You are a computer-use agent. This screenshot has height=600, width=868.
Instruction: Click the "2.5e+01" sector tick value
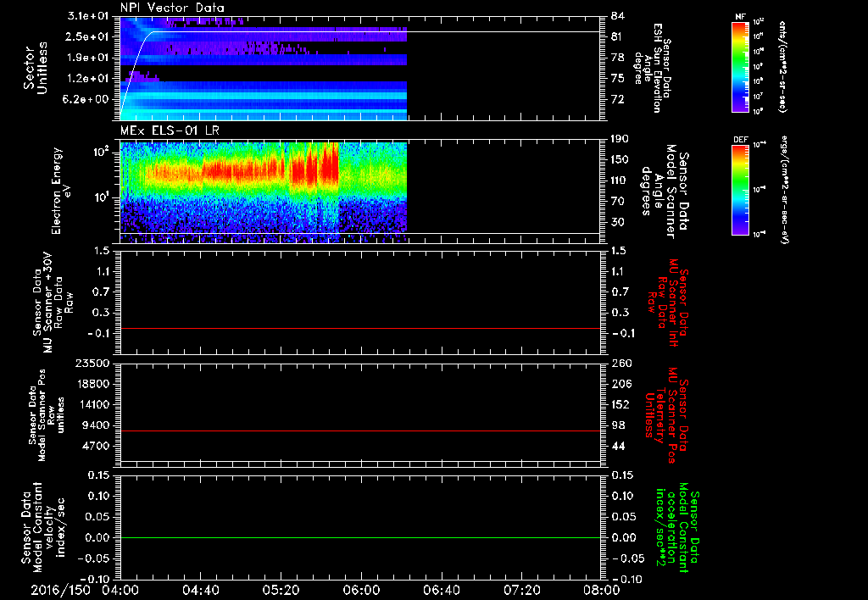click(87, 36)
